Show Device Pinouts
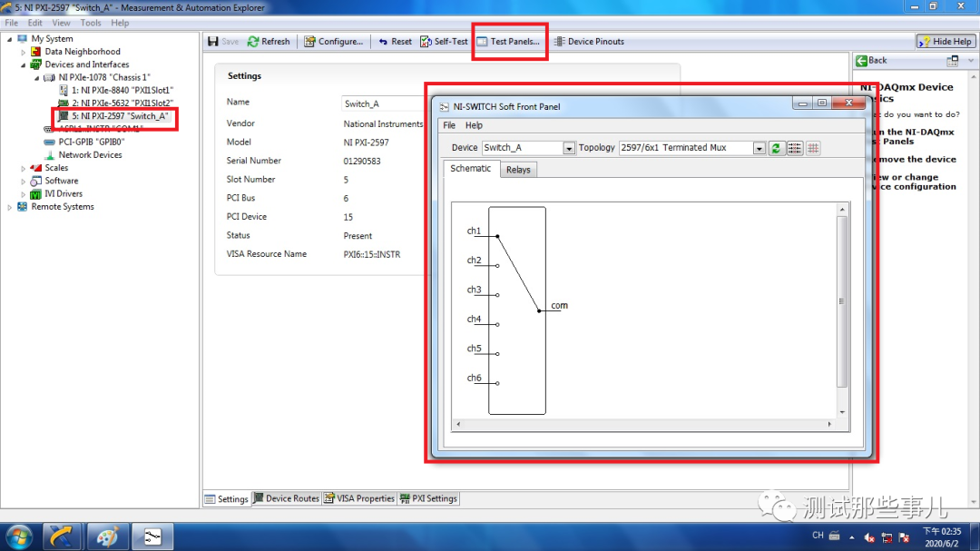The height and width of the screenshot is (551, 980). click(x=590, y=41)
